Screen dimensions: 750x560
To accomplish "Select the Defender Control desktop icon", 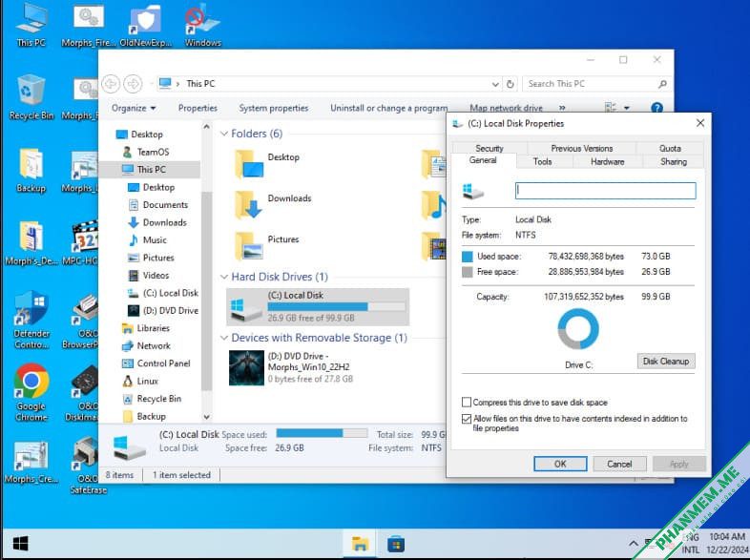I will [x=31, y=320].
